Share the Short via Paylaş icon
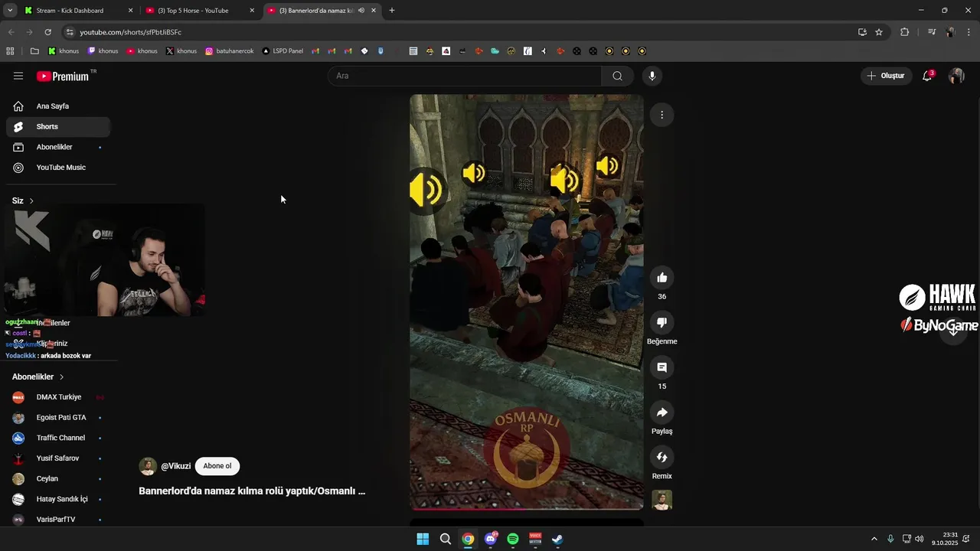This screenshot has height=551, width=980. coord(661,412)
